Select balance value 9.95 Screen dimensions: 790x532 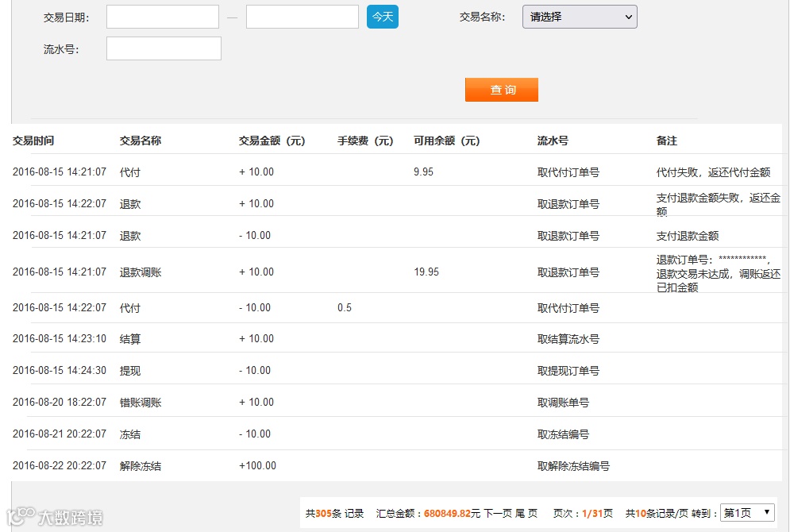(423, 172)
